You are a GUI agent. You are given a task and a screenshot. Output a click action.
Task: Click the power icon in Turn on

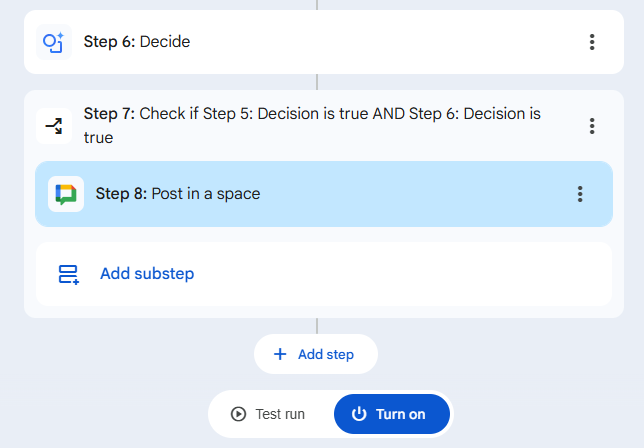(359, 414)
